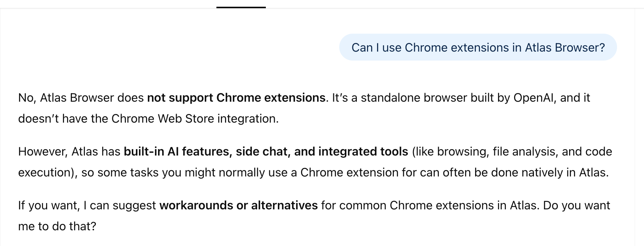Click "common Chrome extensions in Atlas" text
The width and height of the screenshot is (644, 246).
[x=464, y=205]
